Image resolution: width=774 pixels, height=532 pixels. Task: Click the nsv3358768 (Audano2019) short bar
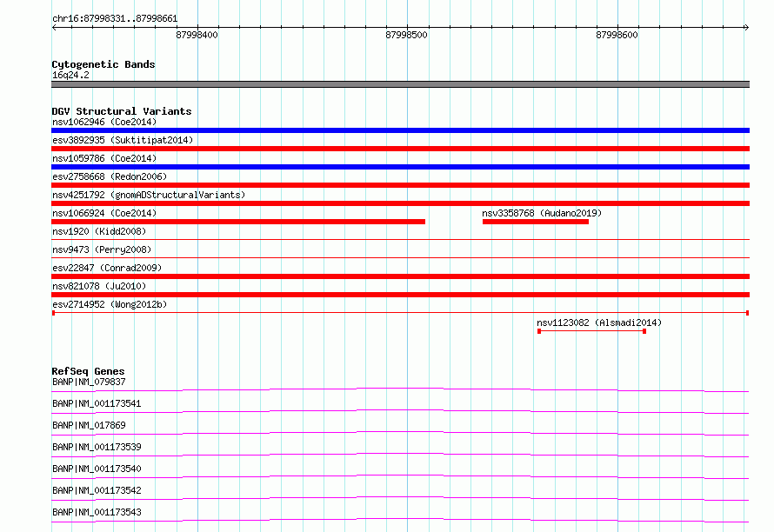[536, 222]
